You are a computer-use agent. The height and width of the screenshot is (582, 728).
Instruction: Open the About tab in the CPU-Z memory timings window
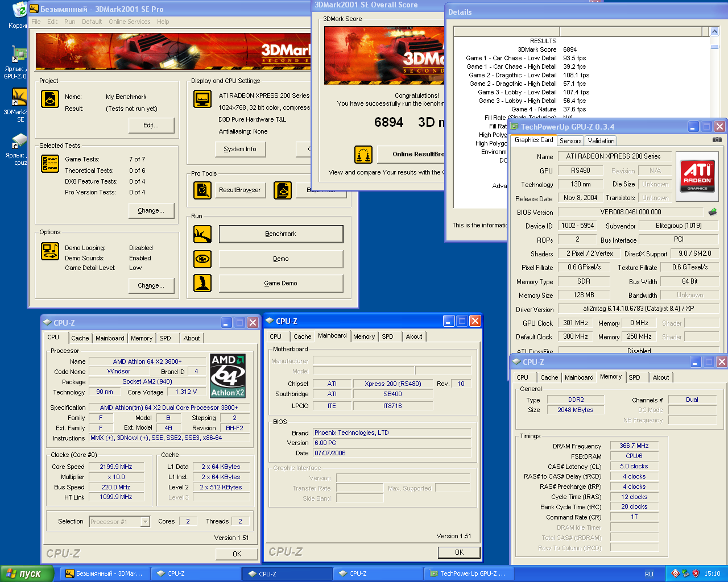point(661,377)
